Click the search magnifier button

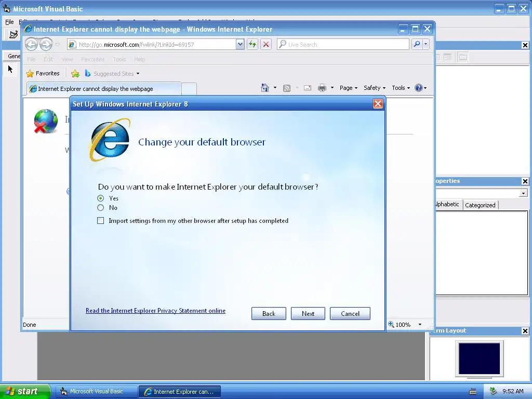click(x=417, y=44)
